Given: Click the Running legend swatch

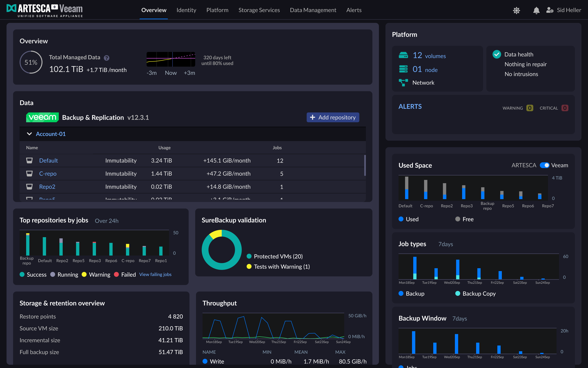Looking at the screenshot, I should 52,274.
